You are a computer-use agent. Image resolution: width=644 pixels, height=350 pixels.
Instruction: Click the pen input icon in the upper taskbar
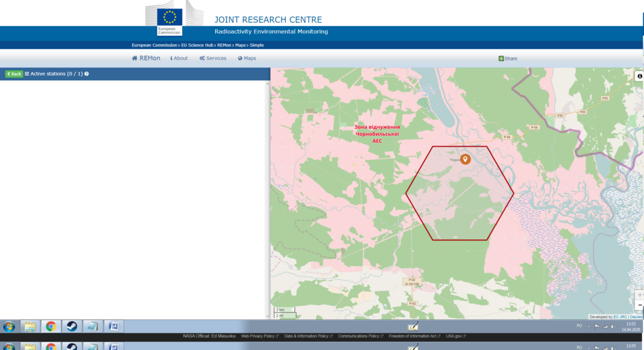[x=413, y=326]
